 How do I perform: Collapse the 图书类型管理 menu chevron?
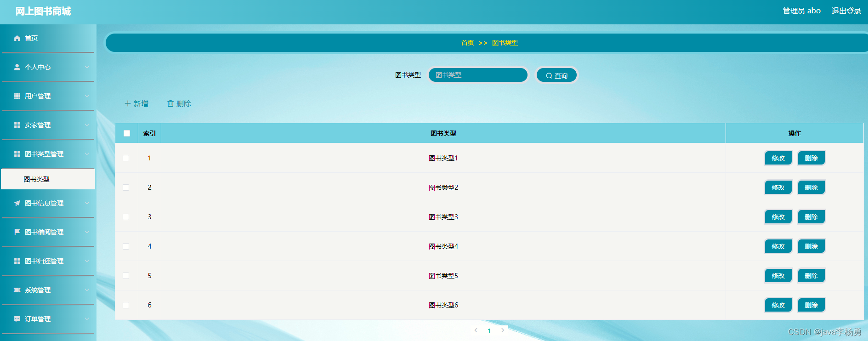tap(87, 154)
